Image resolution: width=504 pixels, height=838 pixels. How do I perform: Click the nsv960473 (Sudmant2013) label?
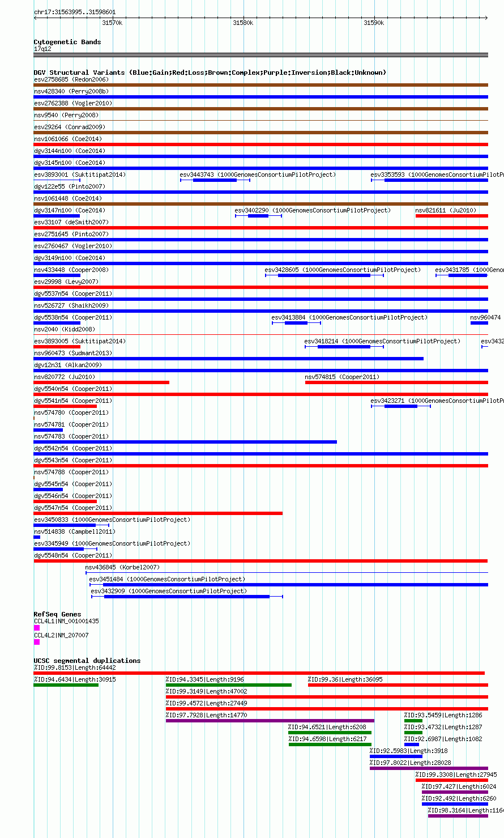[x=73, y=353]
